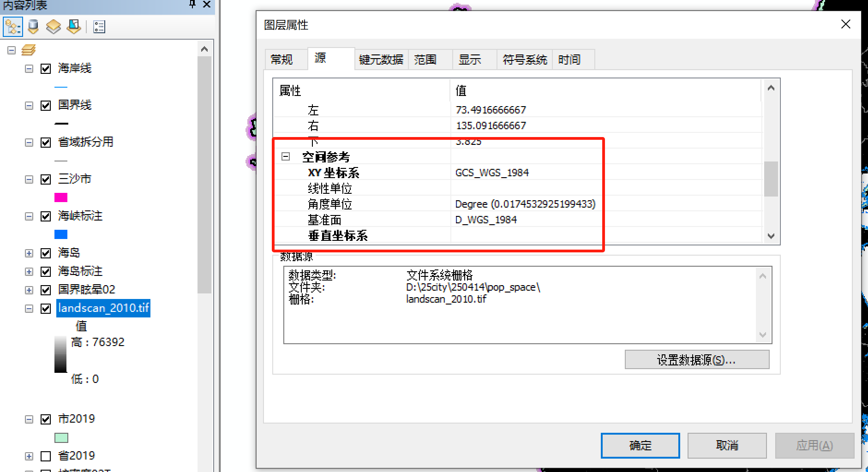
Task: Click the pink color swatch under 三沙市
Action: tap(61, 197)
